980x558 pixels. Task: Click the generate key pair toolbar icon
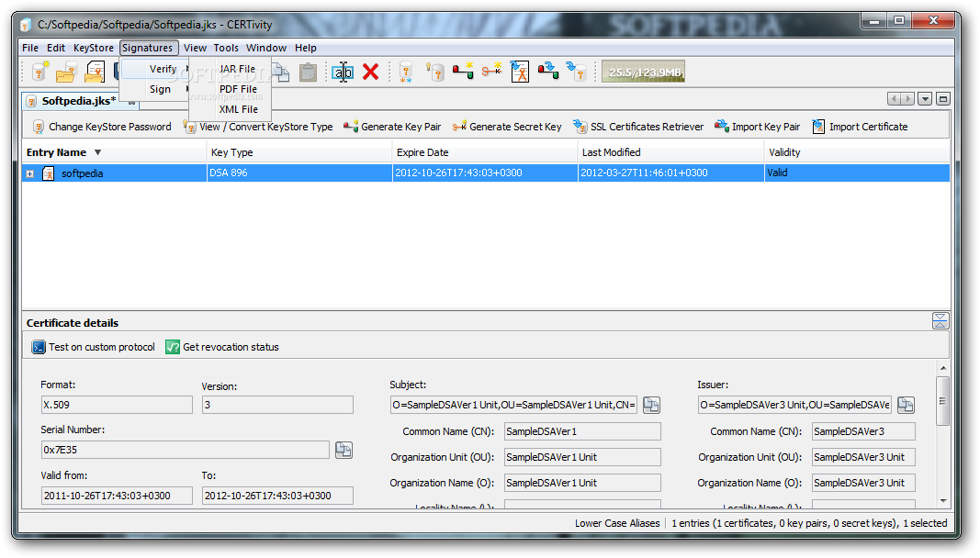tap(463, 72)
